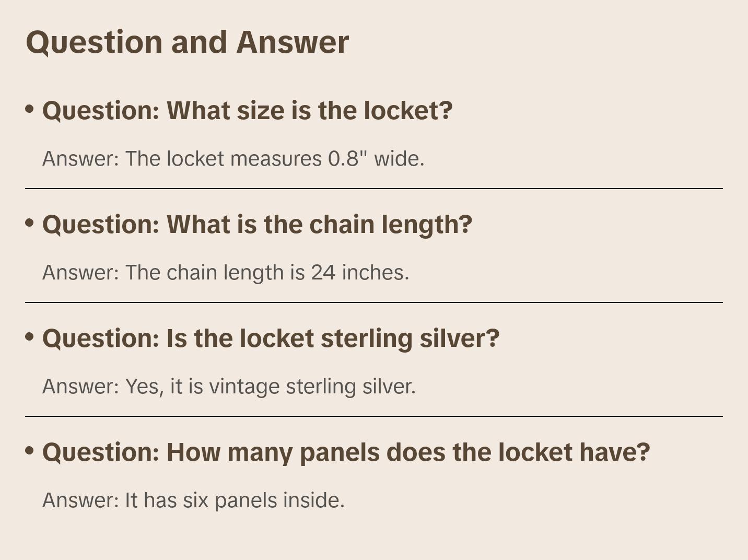The width and height of the screenshot is (748, 560).
Task: Click the divider line below the chain length answer
Action: coord(374,302)
